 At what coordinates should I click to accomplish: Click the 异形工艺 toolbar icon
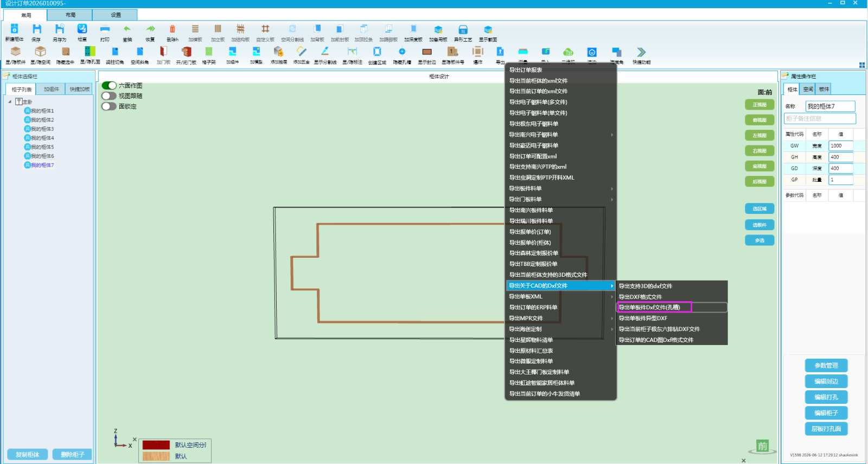pos(463,29)
